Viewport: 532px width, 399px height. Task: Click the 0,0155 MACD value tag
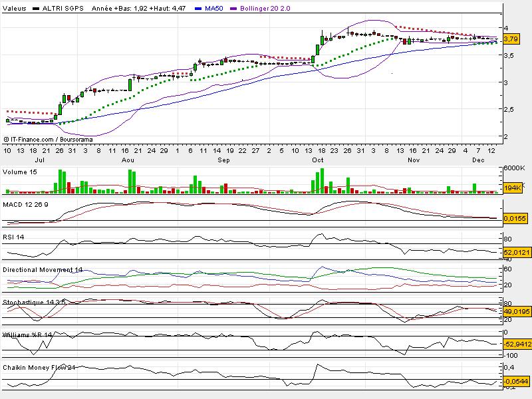(515, 219)
